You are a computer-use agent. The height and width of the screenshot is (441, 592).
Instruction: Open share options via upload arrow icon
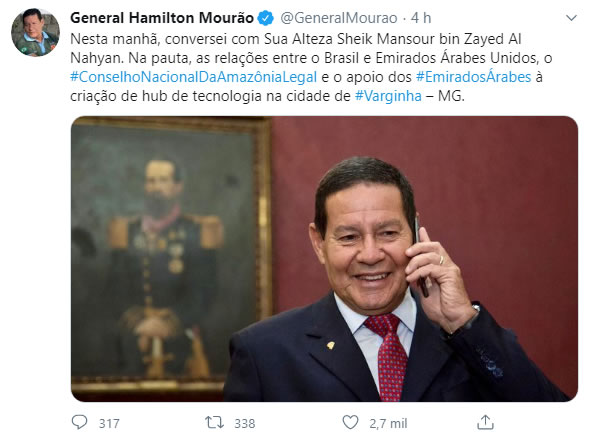pos(485,422)
